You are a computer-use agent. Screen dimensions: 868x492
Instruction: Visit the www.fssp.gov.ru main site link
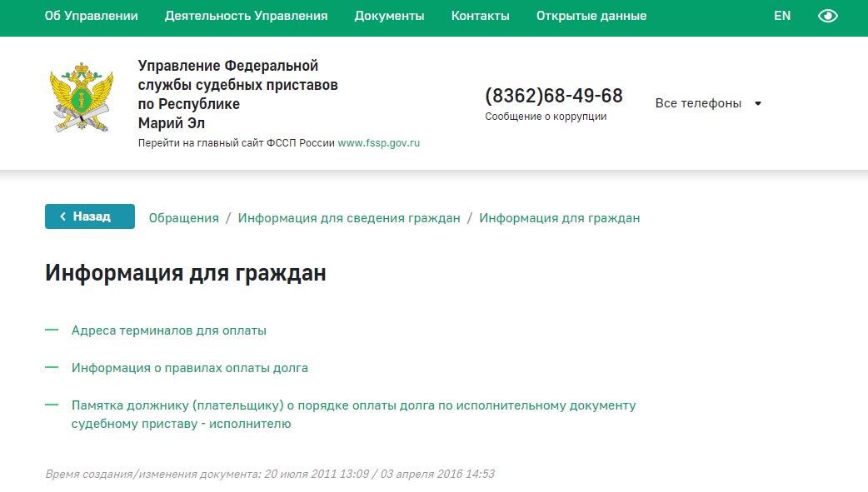379,142
